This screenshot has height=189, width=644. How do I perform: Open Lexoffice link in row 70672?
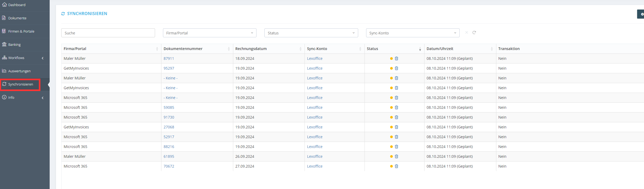tap(315, 166)
